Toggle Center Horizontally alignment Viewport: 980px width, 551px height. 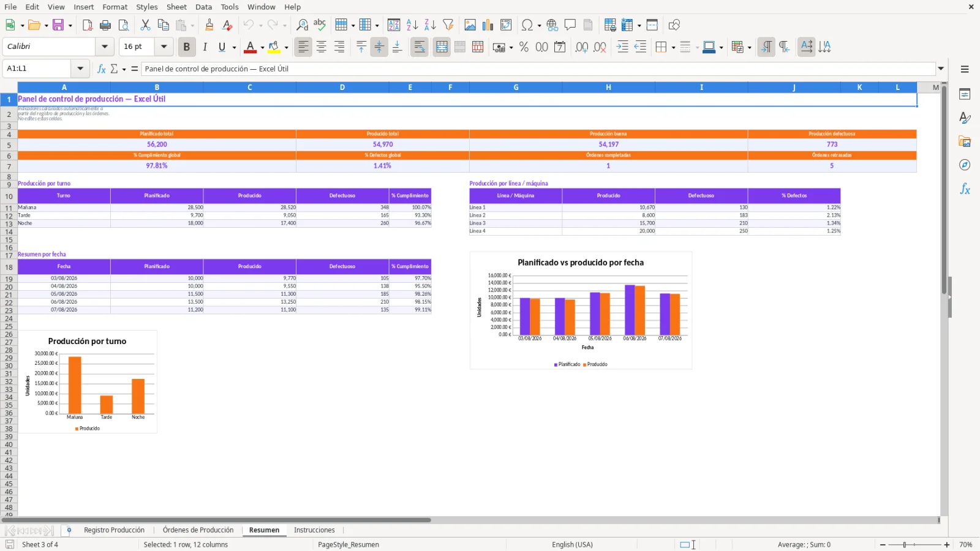321,47
